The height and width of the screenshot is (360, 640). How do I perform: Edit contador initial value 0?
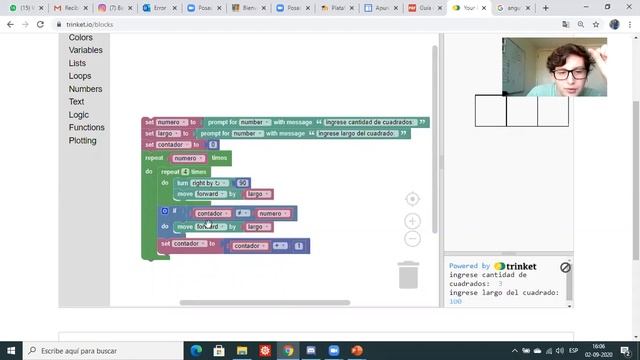click(x=213, y=145)
